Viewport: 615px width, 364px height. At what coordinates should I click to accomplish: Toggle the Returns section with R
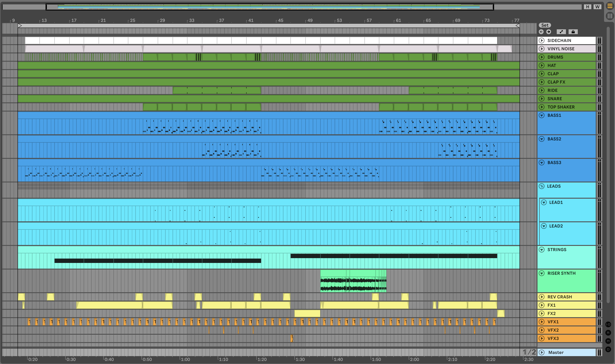pyautogui.click(x=608, y=333)
